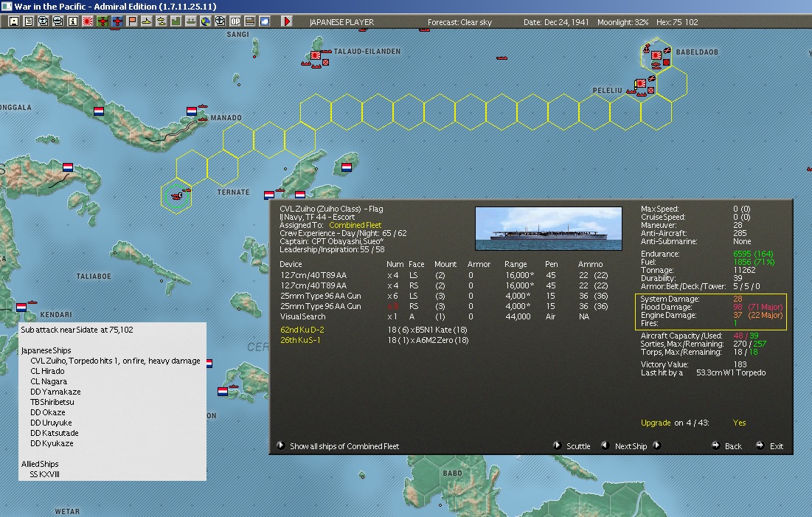Viewport: 812px width, 517px height.
Task: Toggle the first red aircraft toolbar button
Action: (x=103, y=21)
